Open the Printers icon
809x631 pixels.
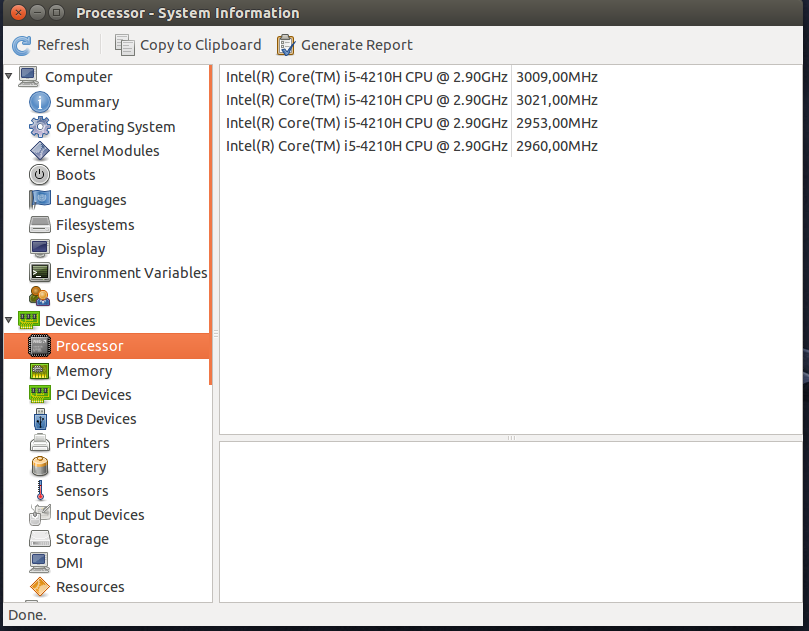pyautogui.click(x=40, y=443)
